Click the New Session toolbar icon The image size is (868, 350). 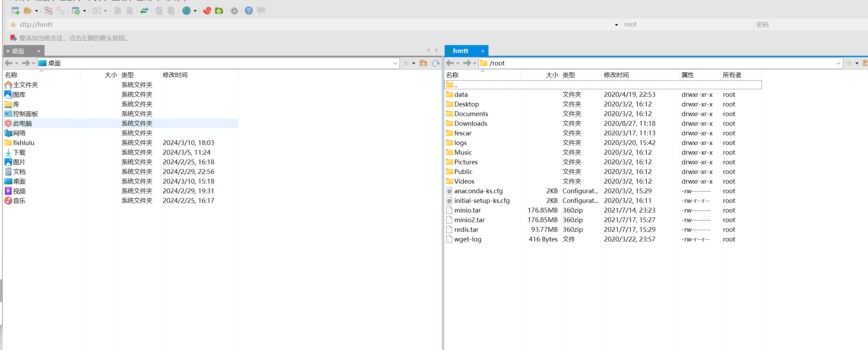16,11
